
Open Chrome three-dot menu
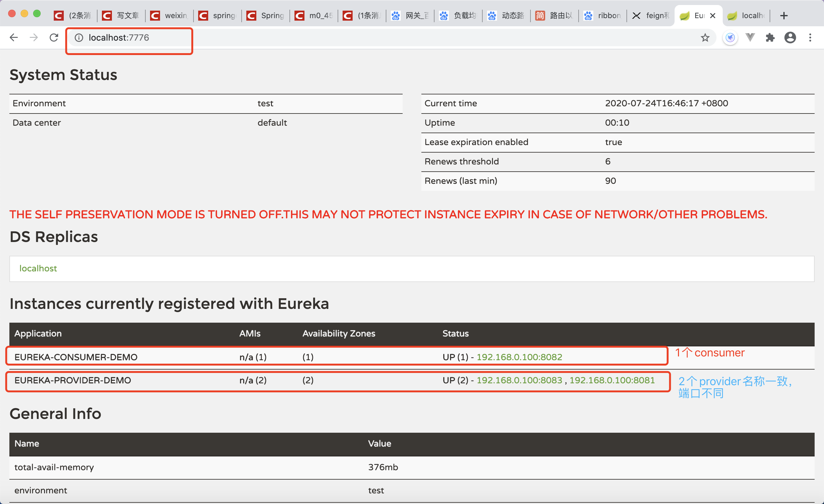coord(810,38)
